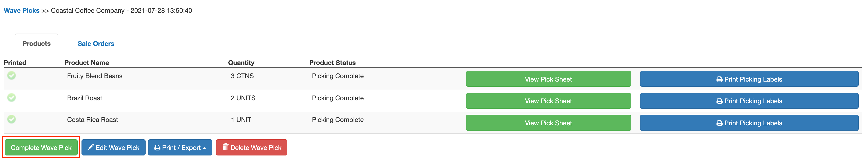Click pencil icon on Edit Wave Pick

[90, 147]
